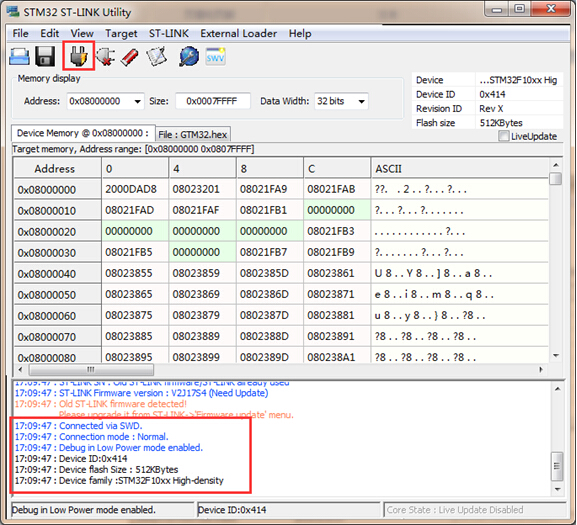
Task: Click memory table scroll up arrow
Action: pos(556,165)
